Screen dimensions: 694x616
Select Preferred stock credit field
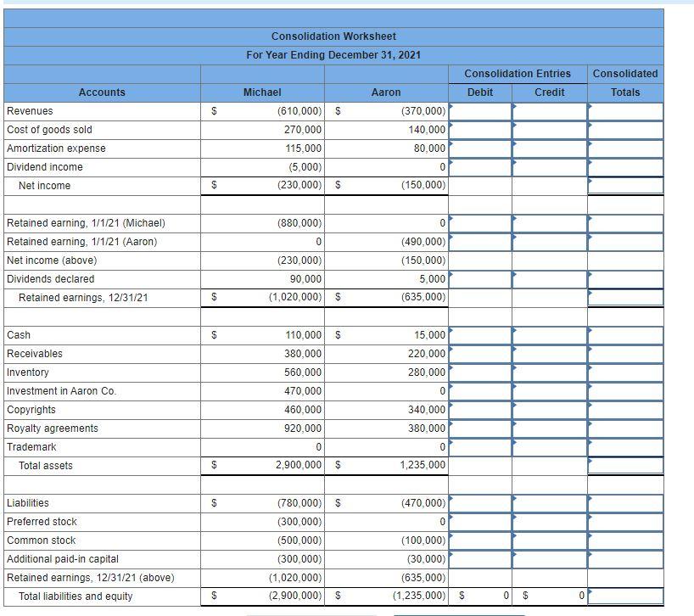(x=550, y=522)
